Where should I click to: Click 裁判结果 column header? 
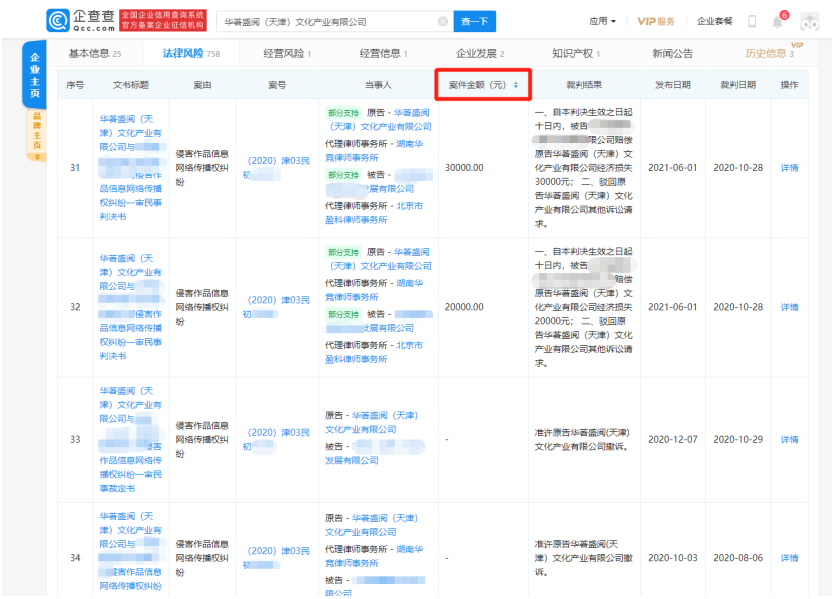pos(584,85)
